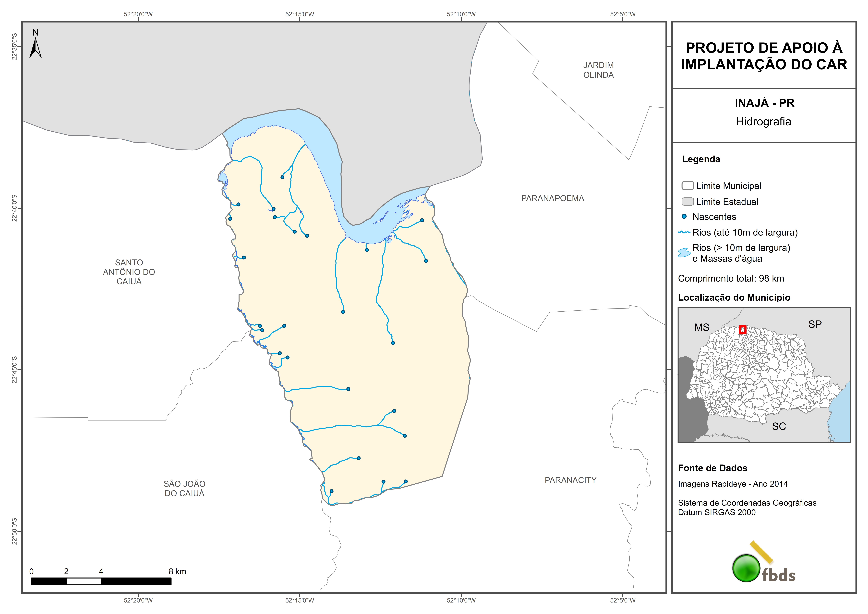Screen dimensions: 868x614
Task: Click the SANTO ANTÔNIO DO CAIUÁ label
Action: click(129, 272)
